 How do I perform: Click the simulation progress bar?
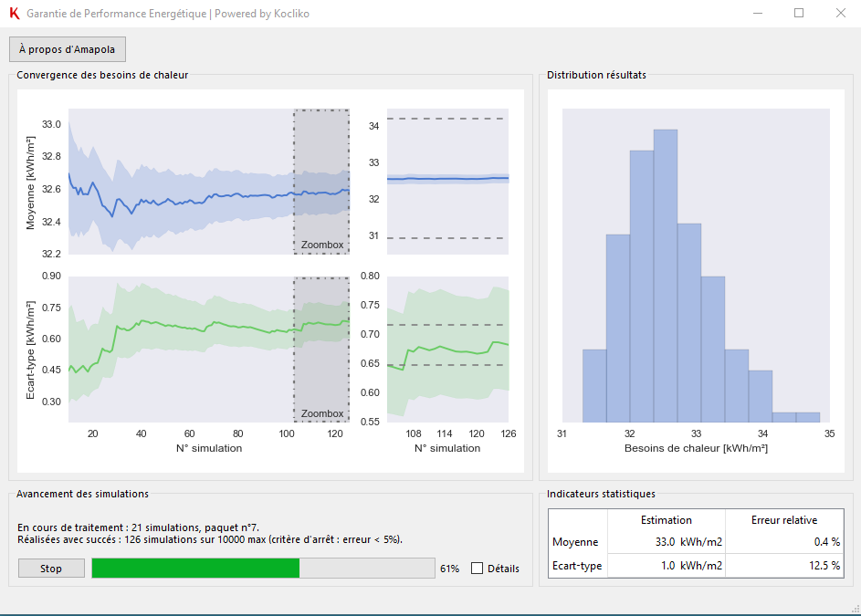click(263, 569)
